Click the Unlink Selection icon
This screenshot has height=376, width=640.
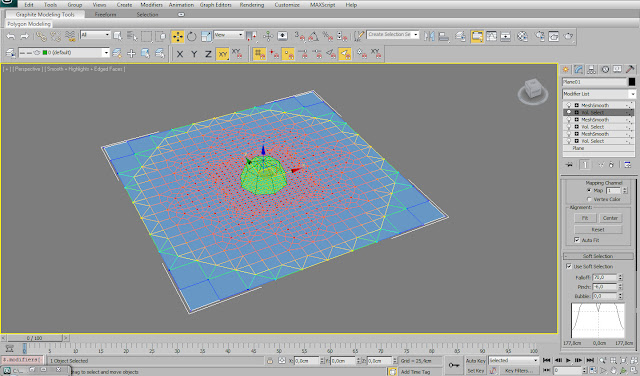[56, 37]
